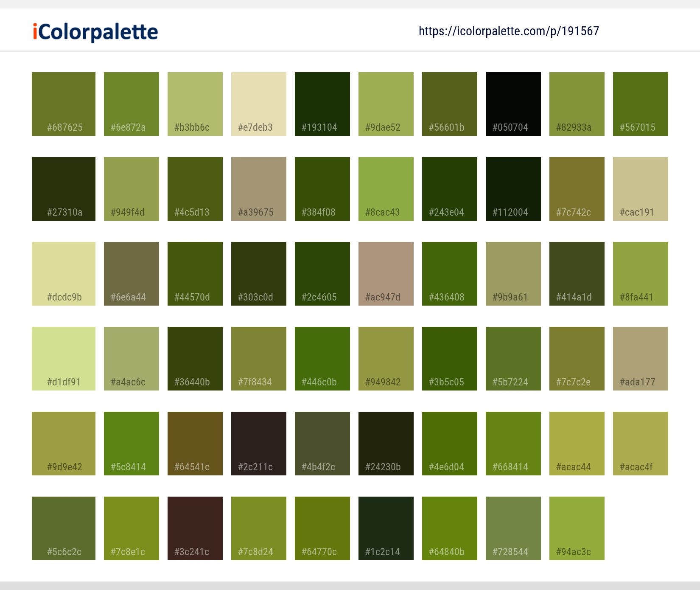Screen dimensions: 700x590
Task: Pick the #7f8434 swatch
Action: tap(259, 359)
